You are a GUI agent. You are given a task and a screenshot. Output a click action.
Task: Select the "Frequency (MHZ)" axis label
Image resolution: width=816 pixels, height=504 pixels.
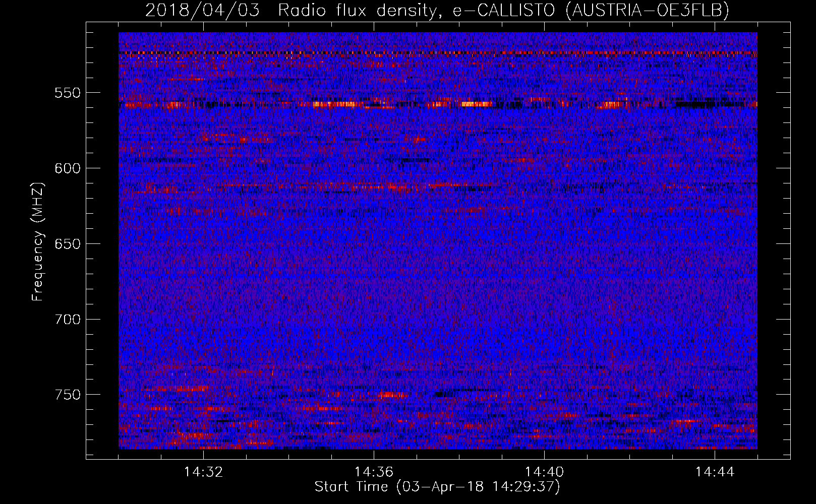coord(38,241)
